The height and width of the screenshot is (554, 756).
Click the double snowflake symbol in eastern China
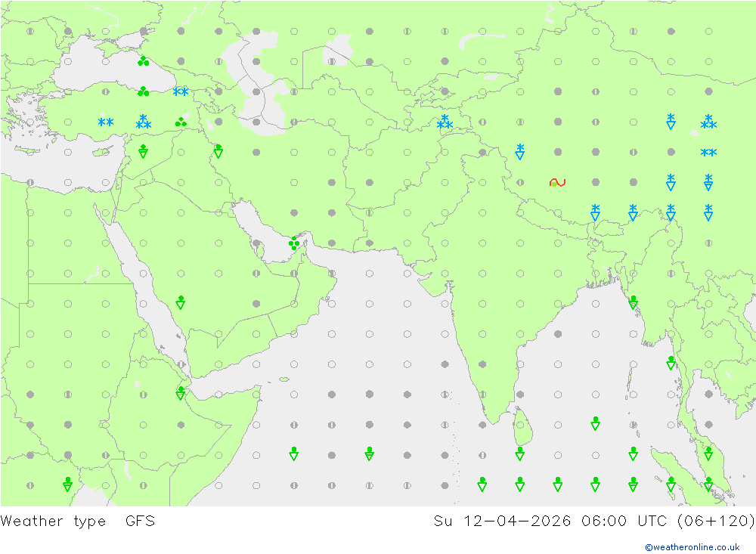tap(708, 153)
